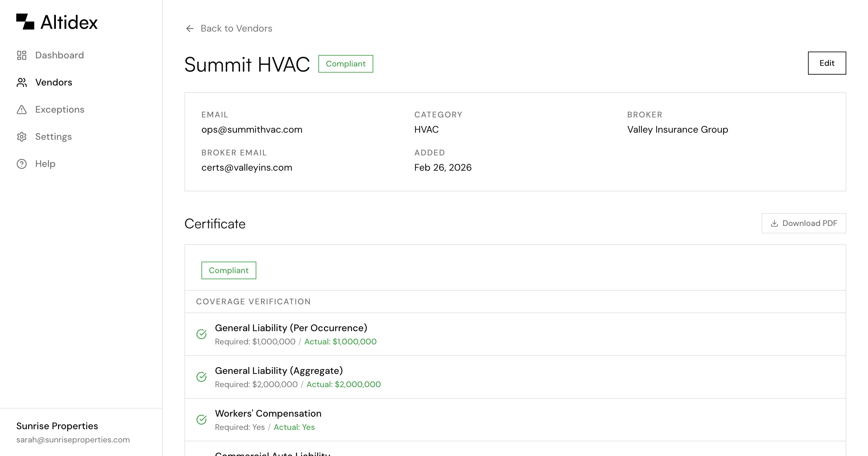Click Workers' Compensation check icon

202,420
